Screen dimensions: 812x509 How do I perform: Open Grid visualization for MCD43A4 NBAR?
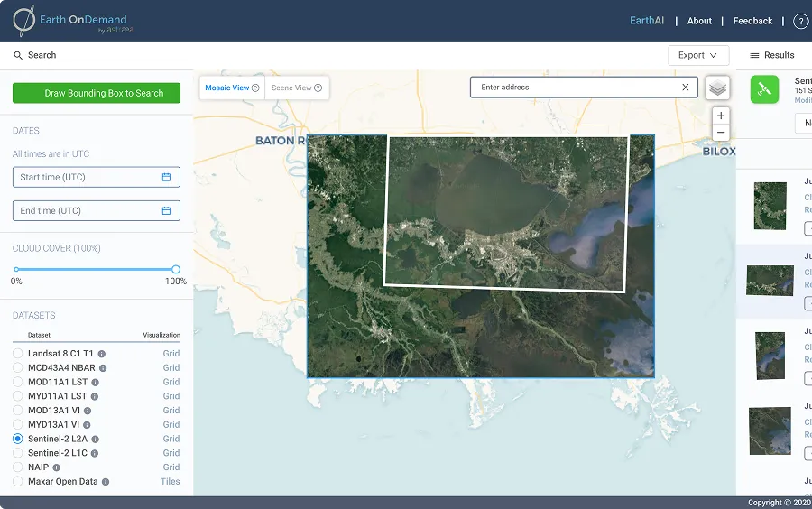[x=171, y=367]
